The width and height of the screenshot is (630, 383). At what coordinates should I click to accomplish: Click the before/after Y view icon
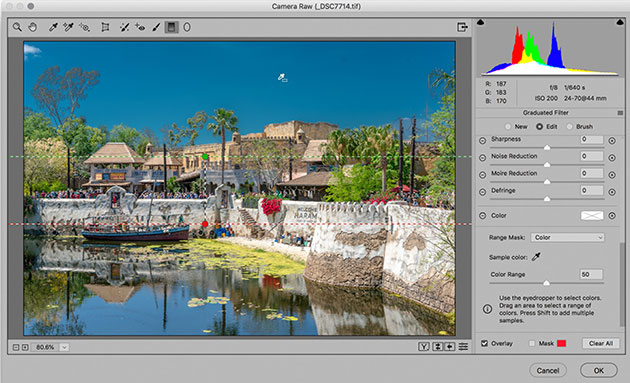pyautogui.click(x=423, y=346)
